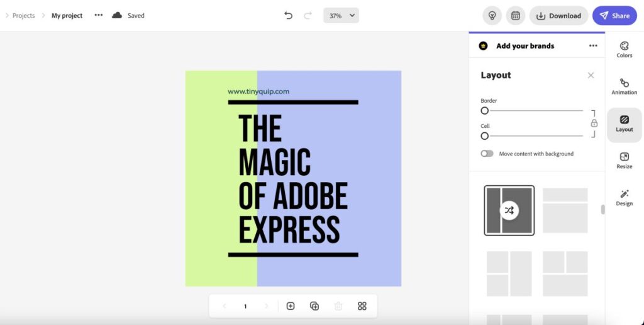Click the layout panel scrollbar
Viewport: 644px width, 325px height.
[x=603, y=209]
